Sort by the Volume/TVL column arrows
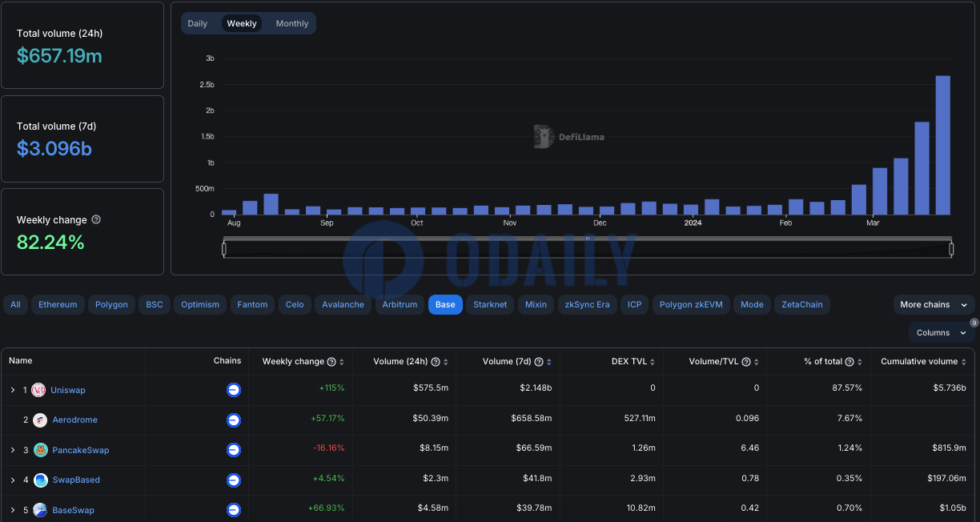 click(756, 362)
